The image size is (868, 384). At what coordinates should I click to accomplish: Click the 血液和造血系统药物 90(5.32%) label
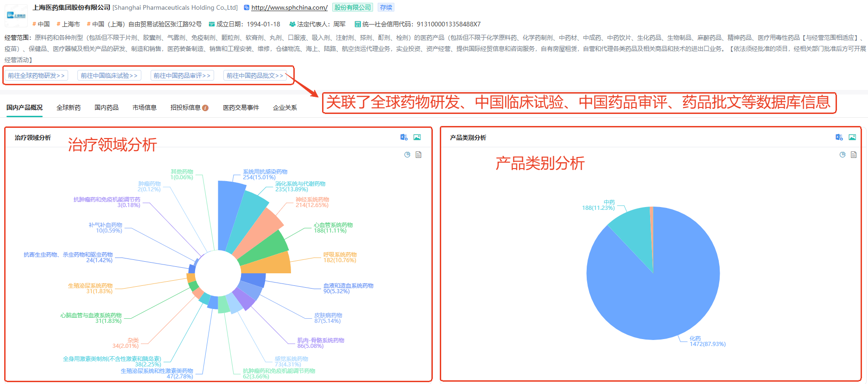point(348,289)
